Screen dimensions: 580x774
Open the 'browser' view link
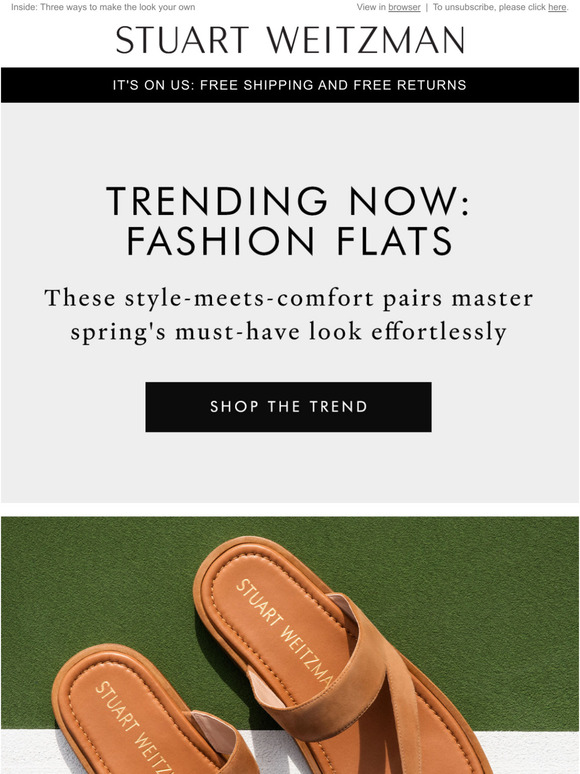pyautogui.click(x=404, y=7)
